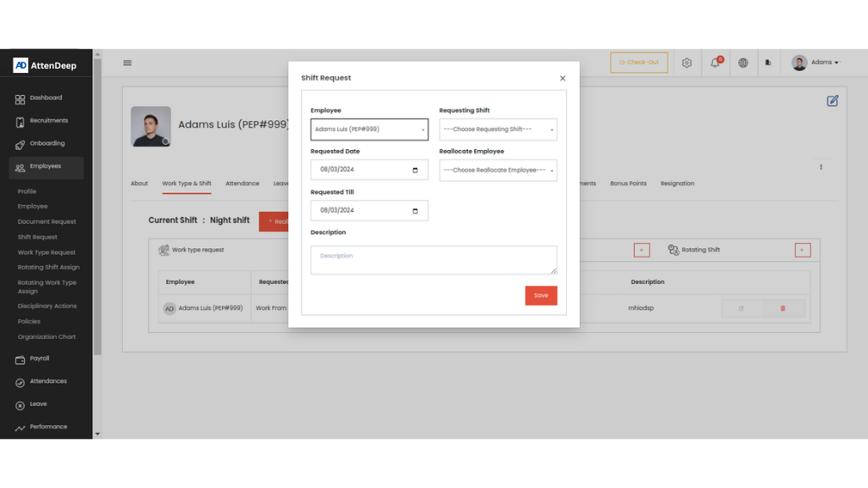Open Payroll in the sidebar
Screen dimensions: 868x488
41,358
